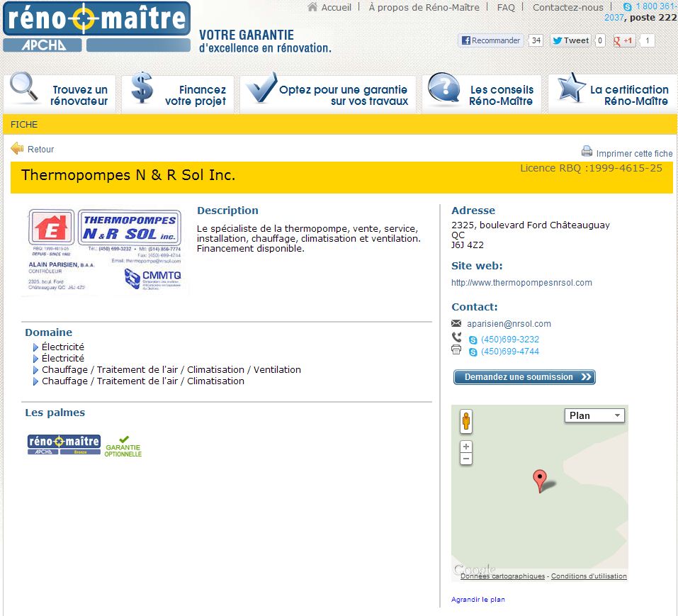The image size is (678, 616).
Task: Click the Licence RBQ number text
Action: point(591,168)
